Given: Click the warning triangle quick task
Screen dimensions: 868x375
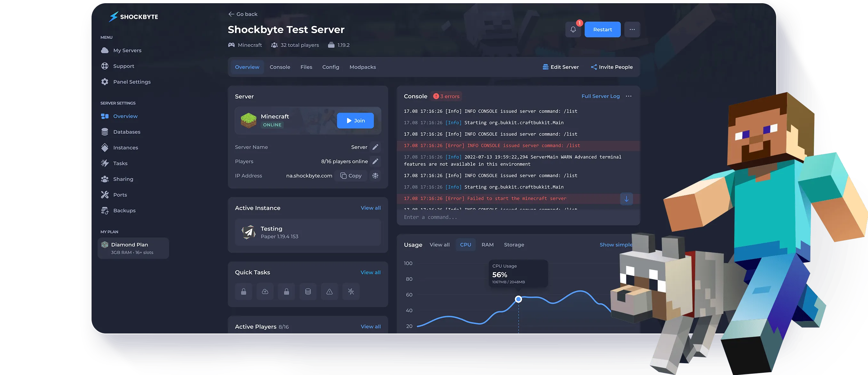Looking at the screenshot, I should tap(329, 292).
